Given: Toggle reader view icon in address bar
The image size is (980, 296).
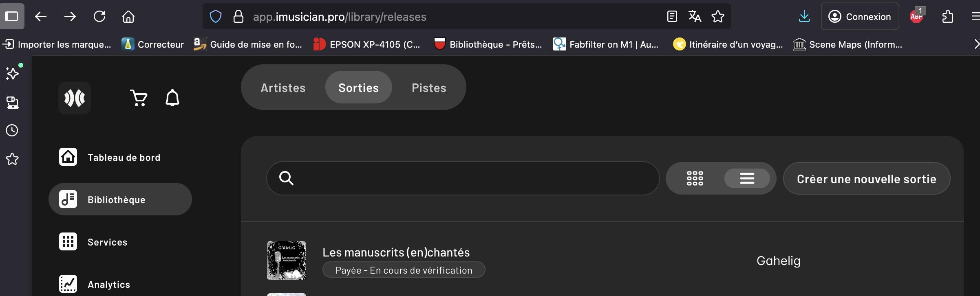Looking at the screenshot, I should (672, 17).
